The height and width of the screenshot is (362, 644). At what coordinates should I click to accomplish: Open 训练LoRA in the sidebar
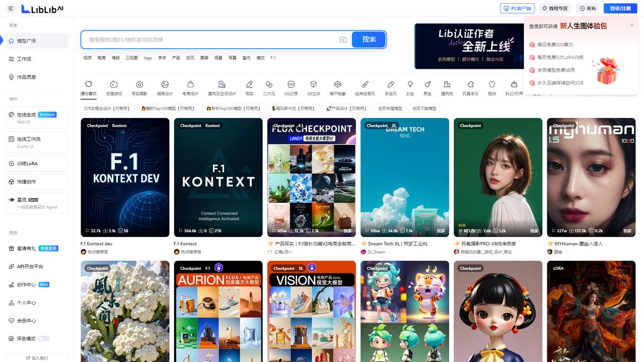37,164
